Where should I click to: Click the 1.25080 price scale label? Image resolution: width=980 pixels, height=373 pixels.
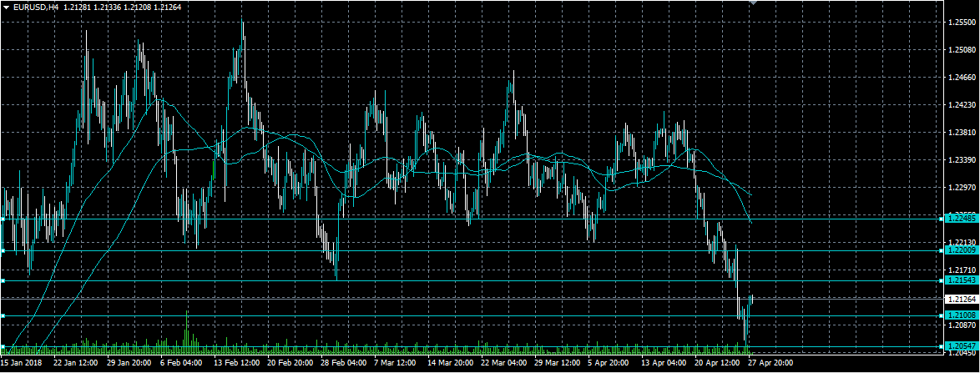(x=962, y=50)
